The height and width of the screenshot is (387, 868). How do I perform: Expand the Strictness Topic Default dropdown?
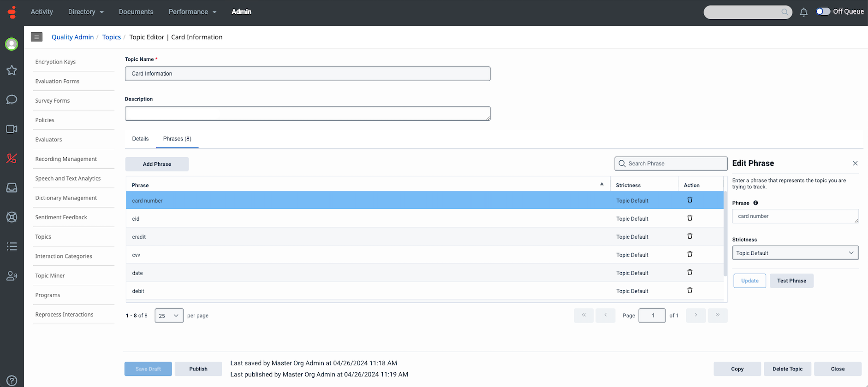[x=795, y=253]
